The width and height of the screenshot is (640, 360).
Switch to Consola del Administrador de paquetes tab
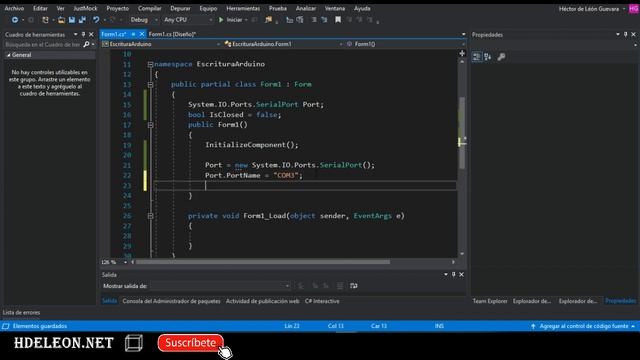pos(171,301)
